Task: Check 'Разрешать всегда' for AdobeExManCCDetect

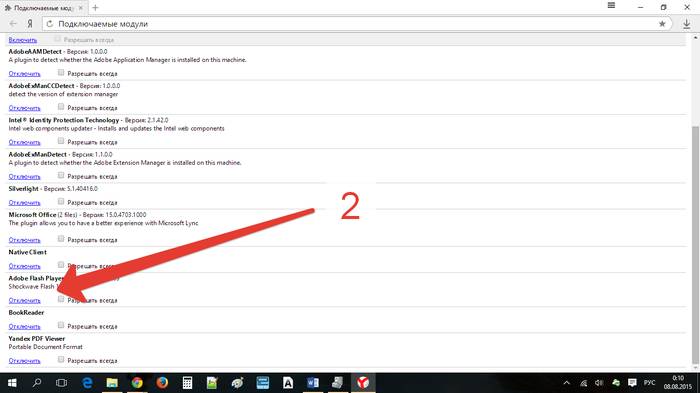Action: click(x=61, y=107)
